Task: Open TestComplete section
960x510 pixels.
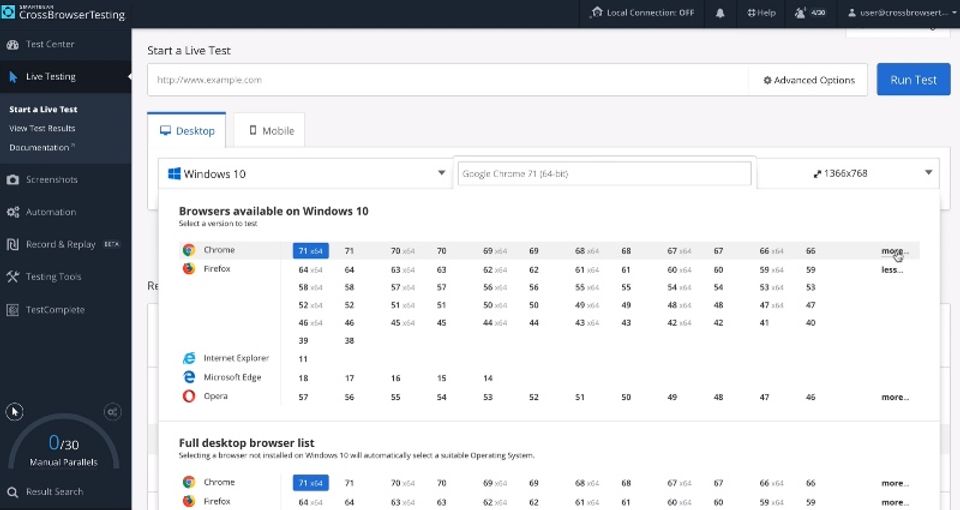Action: click(55, 310)
